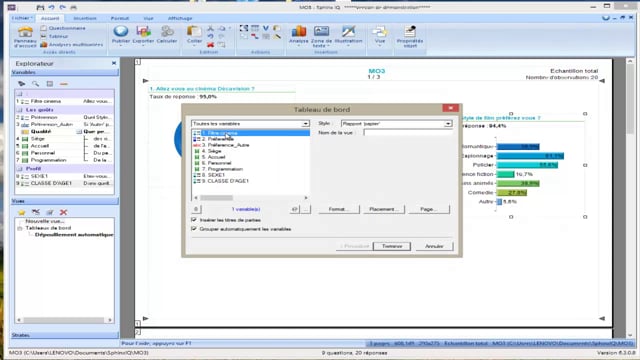The image size is (640, 360).
Task: Open the Fichier menu
Action: [22, 18]
